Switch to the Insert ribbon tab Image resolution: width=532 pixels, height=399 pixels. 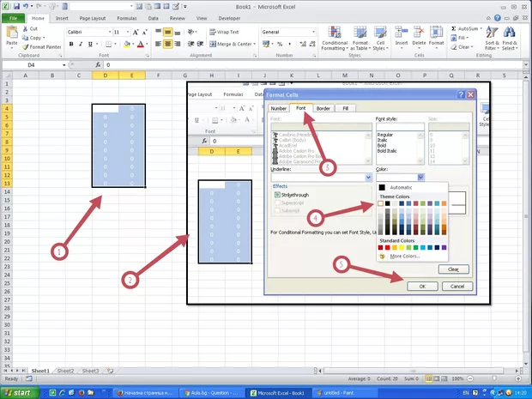tap(62, 18)
